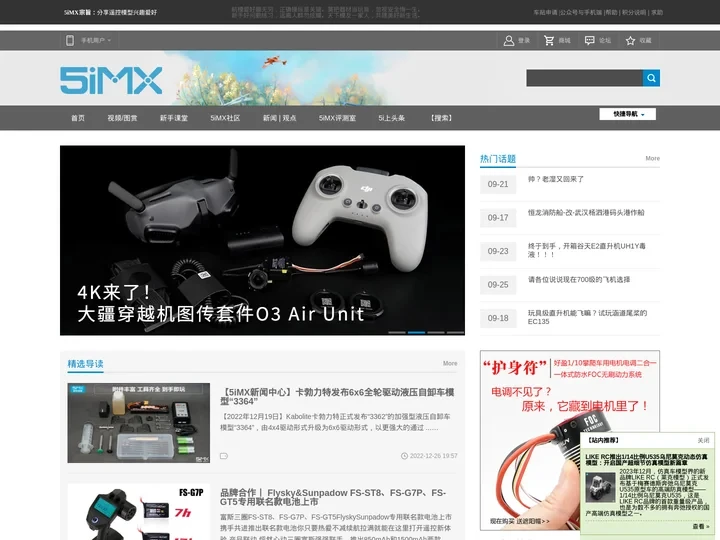The height and width of the screenshot is (540, 720).
Task: Open the 快捷导航 quick navigation dropdown
Action: coord(627,114)
